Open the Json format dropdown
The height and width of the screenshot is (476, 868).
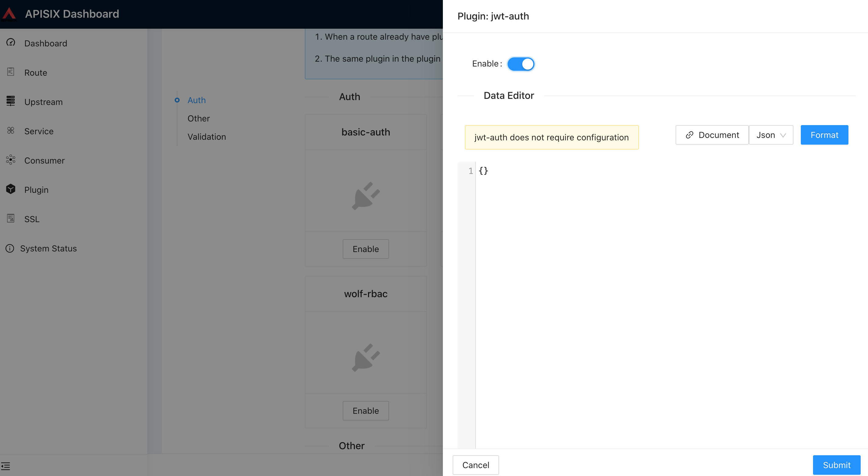[771, 135]
